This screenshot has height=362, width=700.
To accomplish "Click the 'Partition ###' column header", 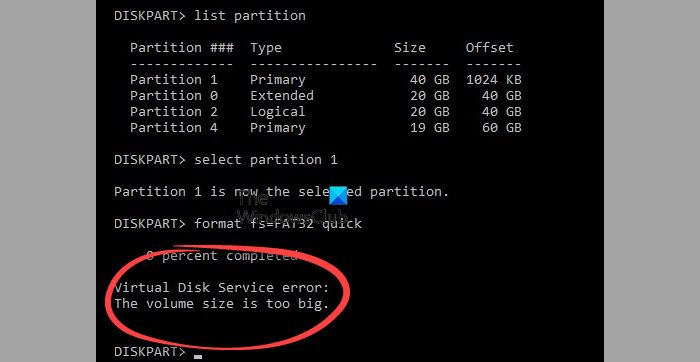I will tap(182, 48).
